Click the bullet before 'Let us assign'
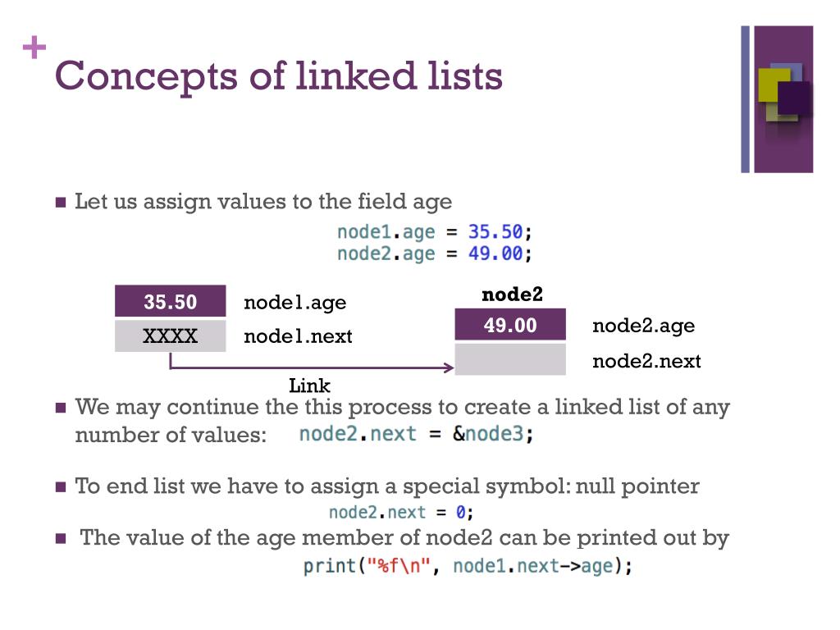The image size is (840, 630). [61, 203]
